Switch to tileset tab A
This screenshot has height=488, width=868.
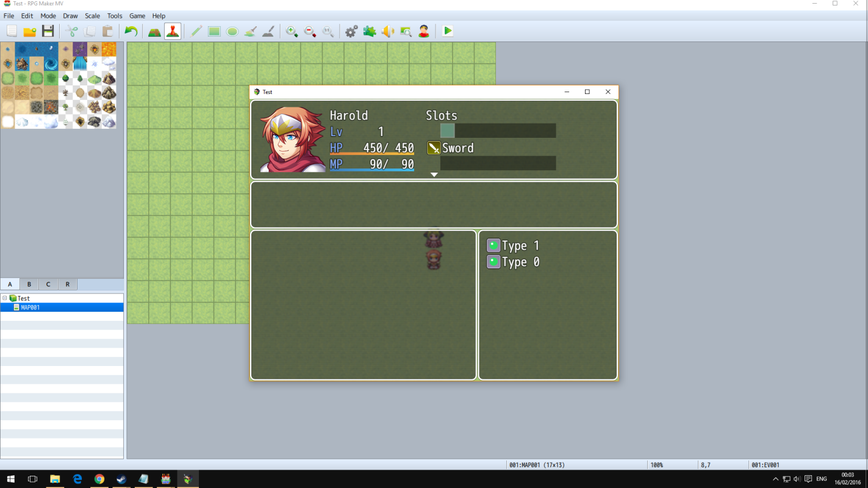[10, 284]
